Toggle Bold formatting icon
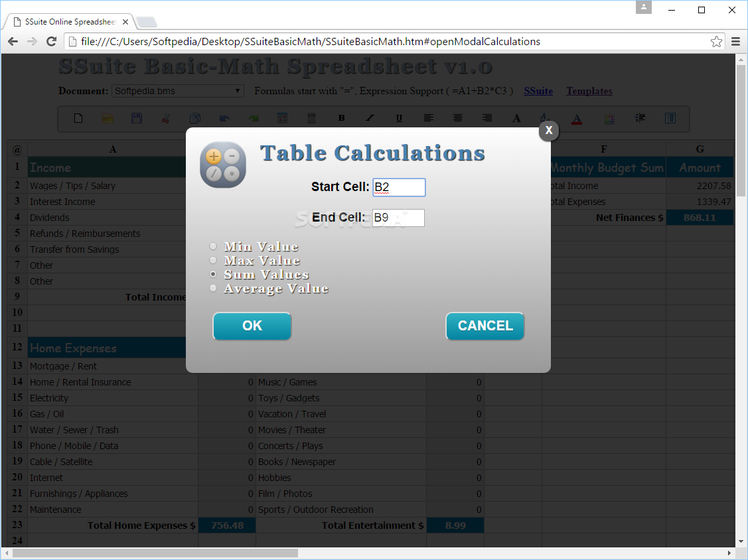748x560 pixels. [341, 118]
